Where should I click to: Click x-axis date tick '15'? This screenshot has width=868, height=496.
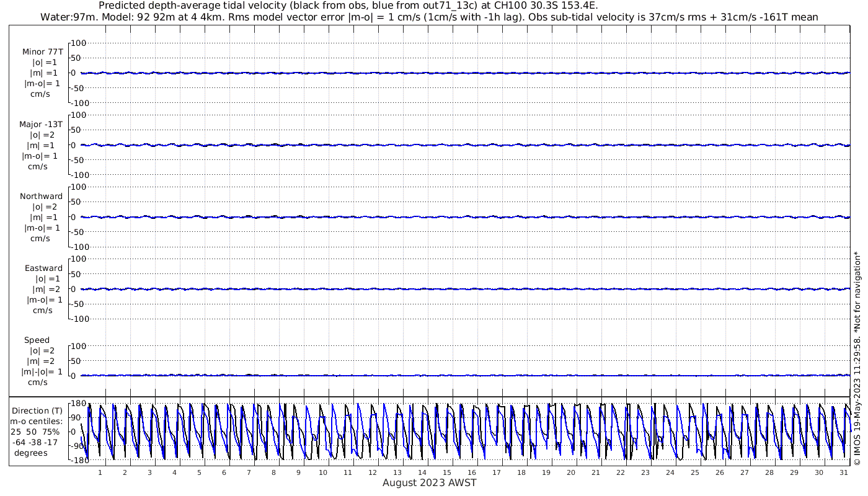click(x=447, y=472)
